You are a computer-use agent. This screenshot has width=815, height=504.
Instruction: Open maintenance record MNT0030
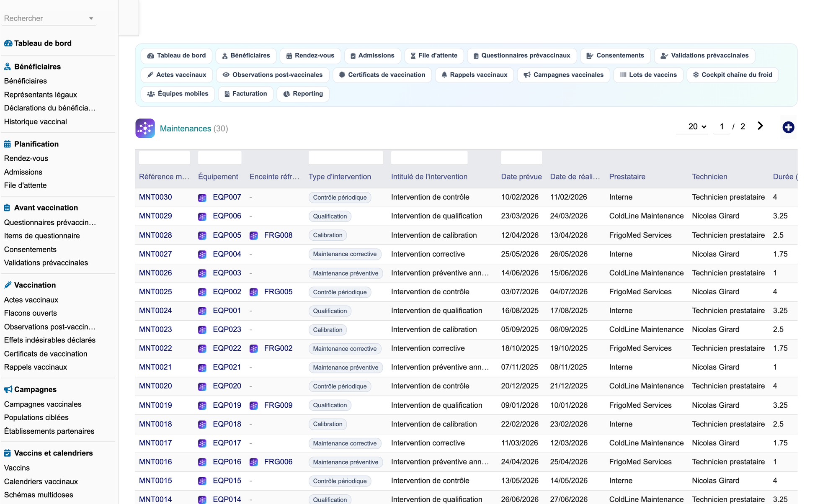click(155, 197)
